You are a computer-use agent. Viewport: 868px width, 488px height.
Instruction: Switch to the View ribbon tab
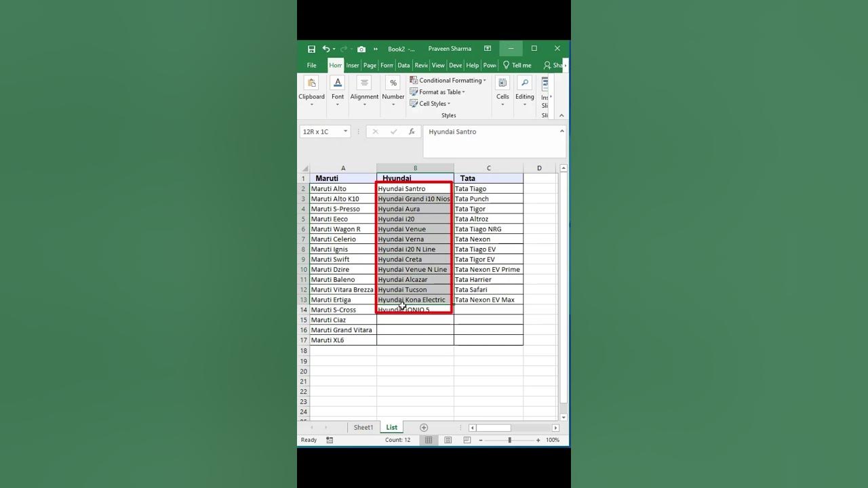pos(438,65)
